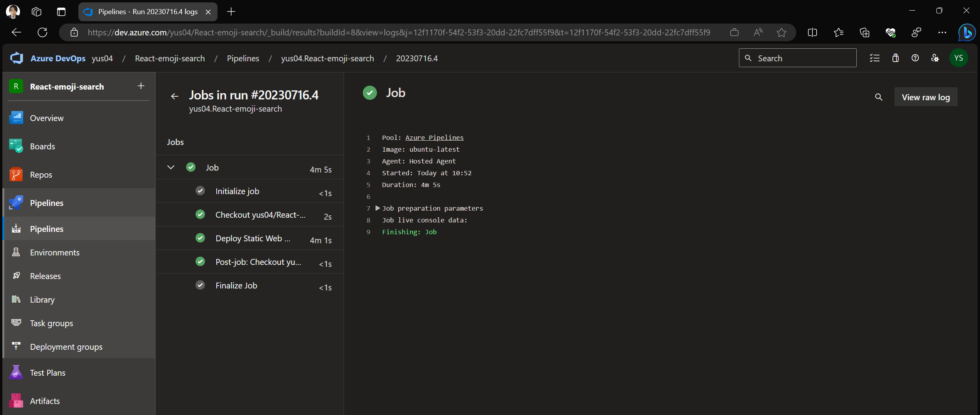Click the browser address bar URL
Image resolution: width=980 pixels, height=415 pixels.
click(399, 32)
